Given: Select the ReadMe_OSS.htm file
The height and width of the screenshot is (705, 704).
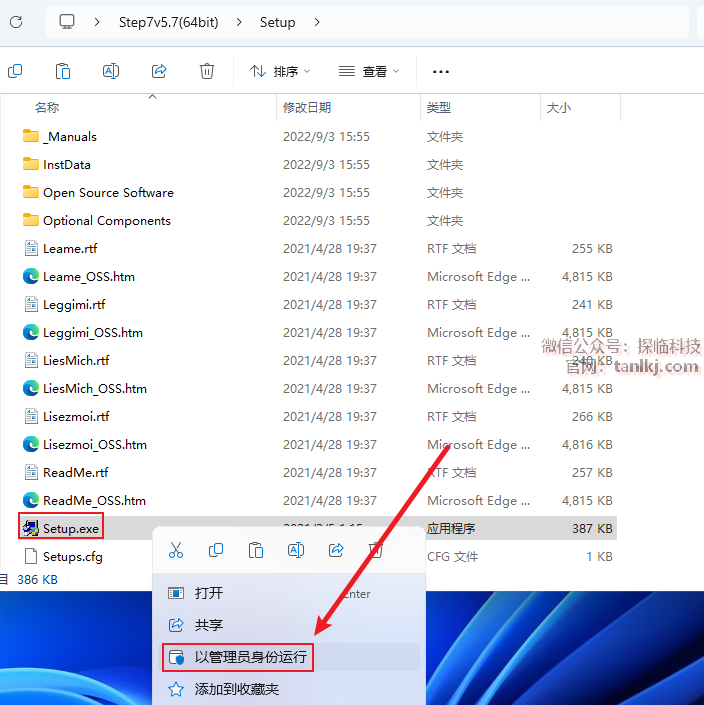Looking at the screenshot, I should [84, 500].
